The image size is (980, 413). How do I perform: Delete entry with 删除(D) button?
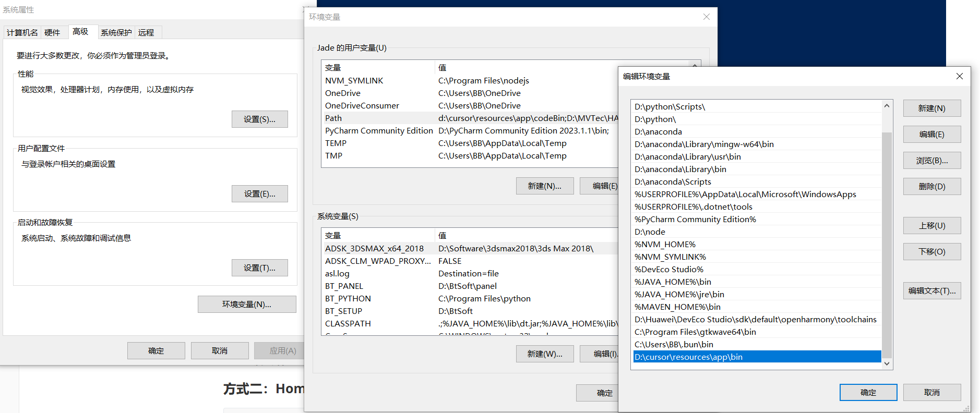pyautogui.click(x=931, y=187)
